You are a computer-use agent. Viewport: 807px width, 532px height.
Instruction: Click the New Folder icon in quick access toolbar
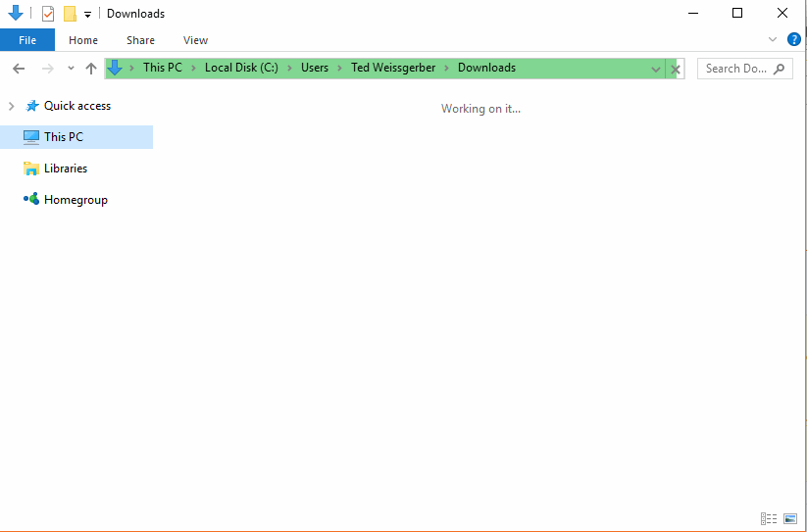[x=70, y=14]
